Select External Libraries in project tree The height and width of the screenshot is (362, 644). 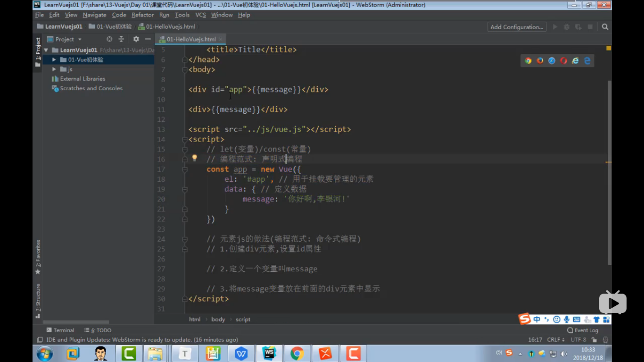(83, 79)
